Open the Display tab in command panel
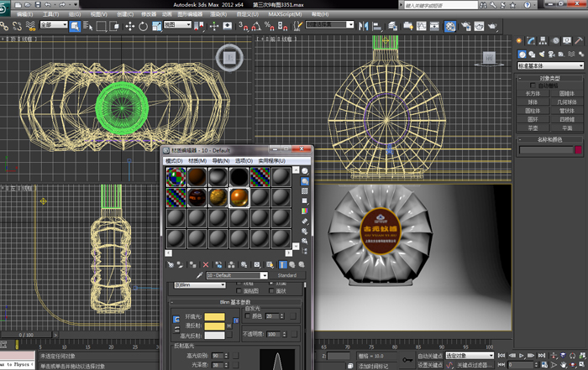Image resolution: width=588 pixels, height=370 pixels. [568, 40]
